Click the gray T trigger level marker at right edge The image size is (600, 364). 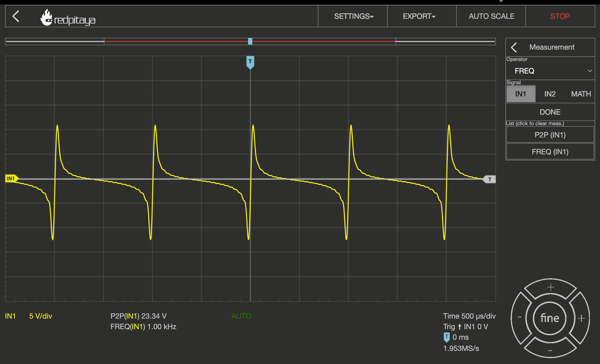point(489,179)
